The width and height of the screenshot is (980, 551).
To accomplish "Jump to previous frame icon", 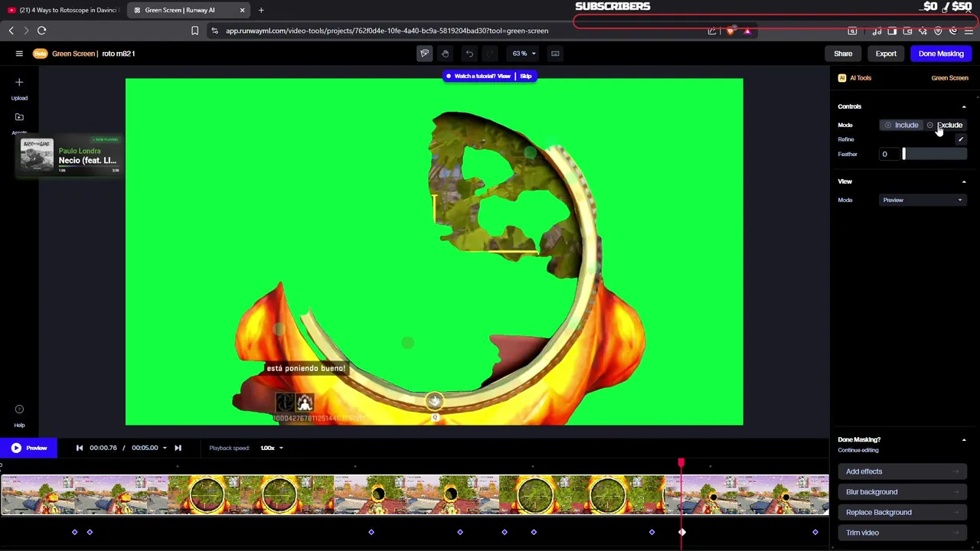I will click(x=79, y=448).
